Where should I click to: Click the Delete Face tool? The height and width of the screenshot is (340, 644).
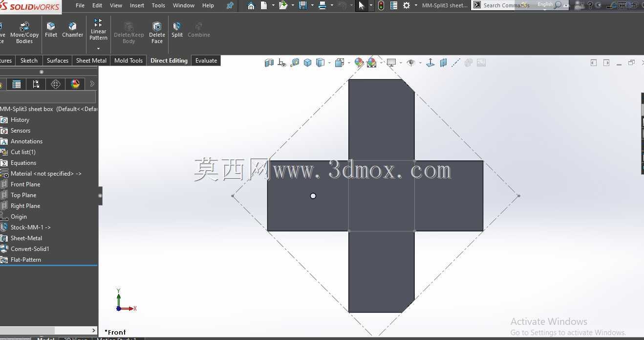click(157, 32)
